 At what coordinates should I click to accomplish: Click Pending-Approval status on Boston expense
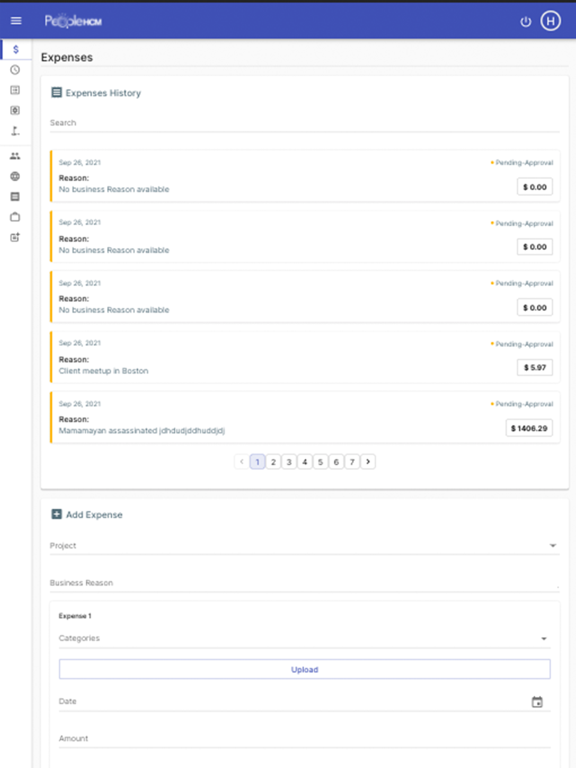(522, 344)
